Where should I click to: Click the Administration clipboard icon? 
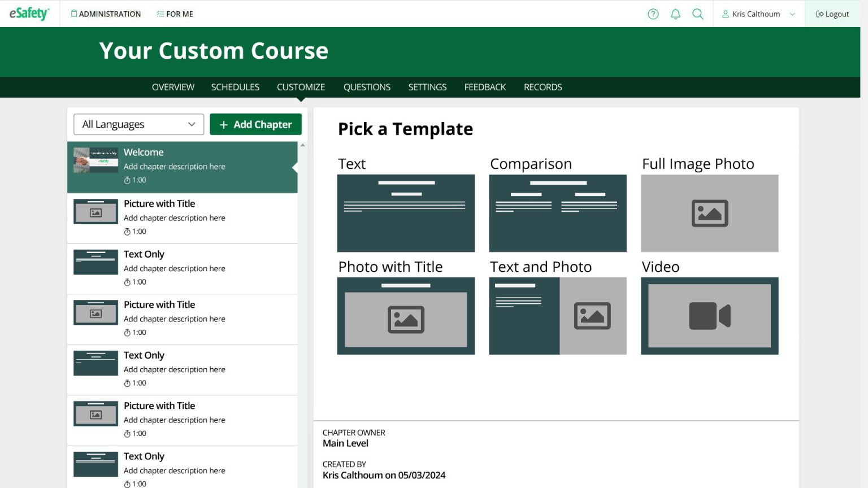coord(74,13)
